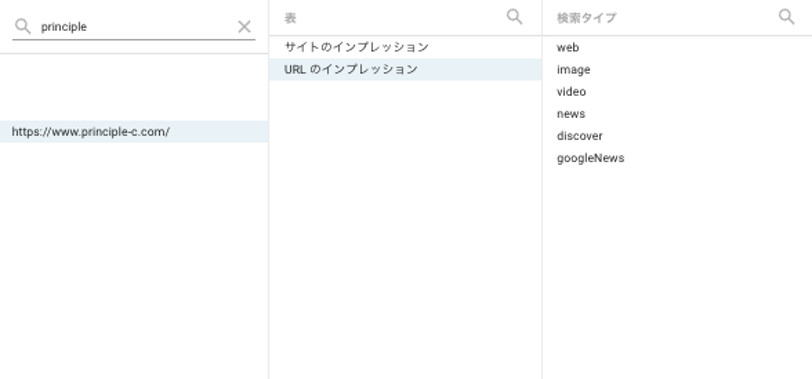Click empty area under URL のインプレッション
This screenshot has width=812, height=379.
coord(405,229)
